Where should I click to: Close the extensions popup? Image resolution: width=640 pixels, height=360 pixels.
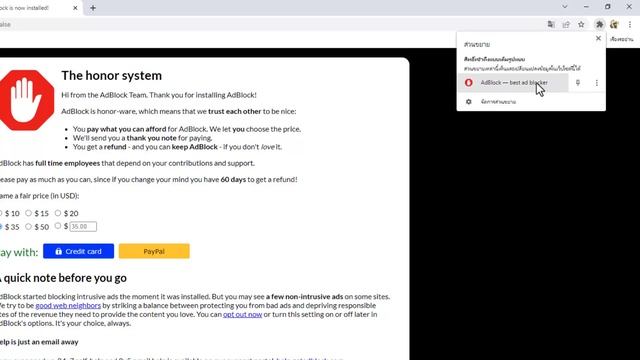click(598, 38)
